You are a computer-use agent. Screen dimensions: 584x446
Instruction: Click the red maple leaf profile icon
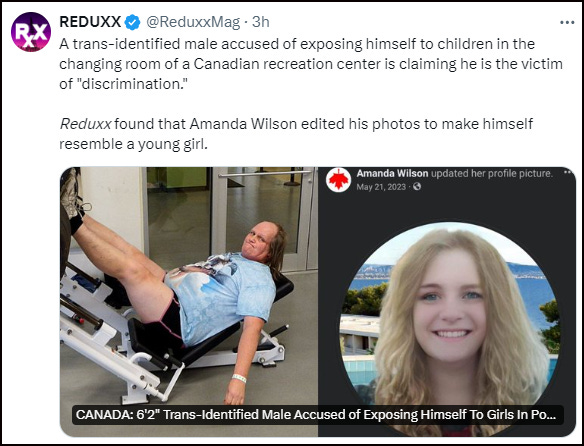[338, 180]
